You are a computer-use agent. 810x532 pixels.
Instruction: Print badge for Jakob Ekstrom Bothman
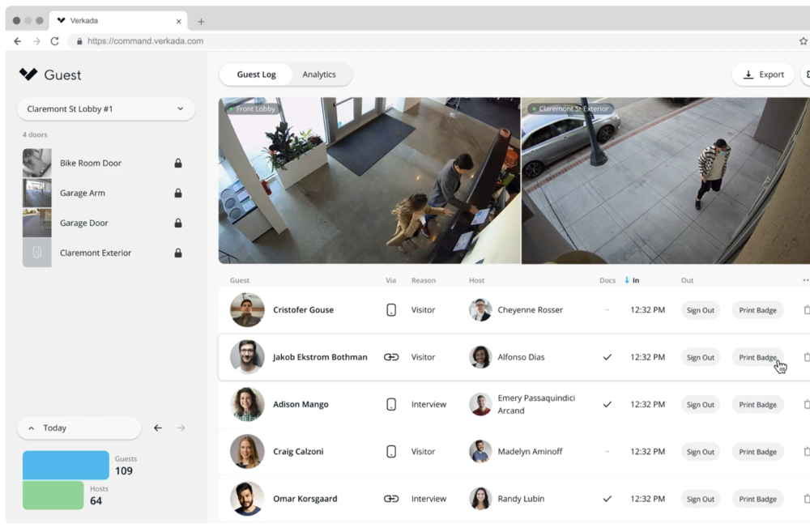(x=757, y=357)
